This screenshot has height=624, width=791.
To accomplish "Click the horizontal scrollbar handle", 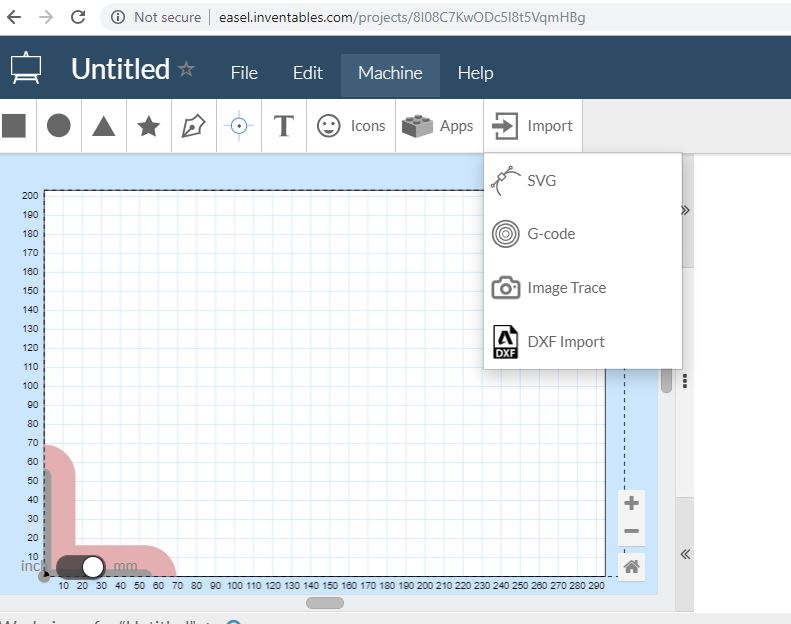I will (x=325, y=603).
